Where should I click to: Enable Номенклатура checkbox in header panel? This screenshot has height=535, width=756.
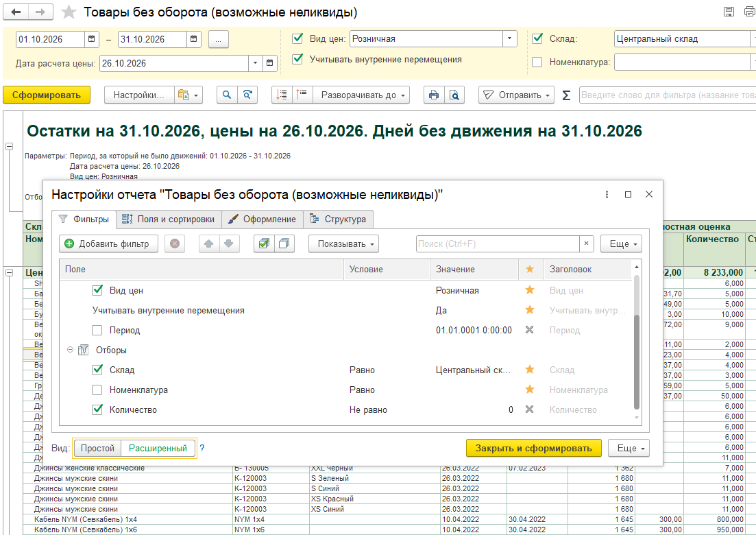point(537,62)
